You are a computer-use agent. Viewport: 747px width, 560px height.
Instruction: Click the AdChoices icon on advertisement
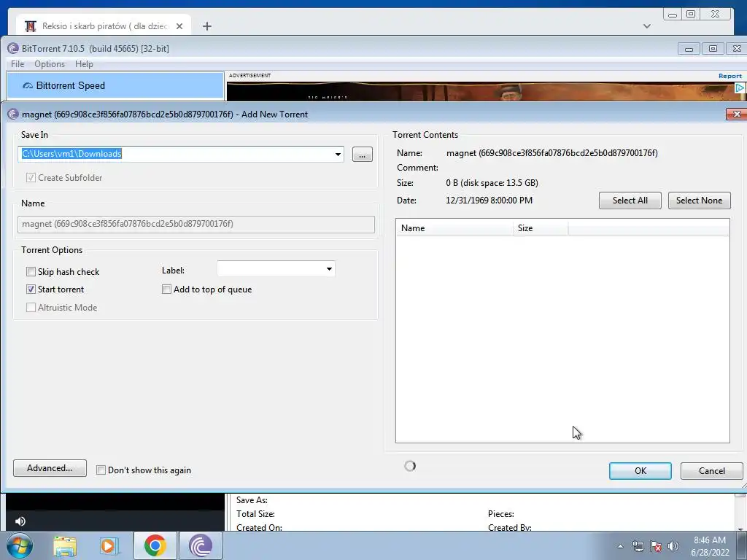coord(740,88)
